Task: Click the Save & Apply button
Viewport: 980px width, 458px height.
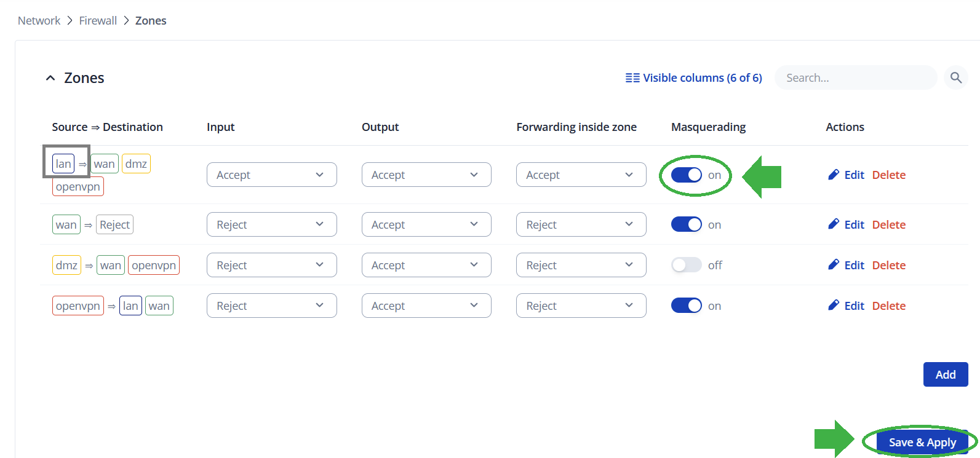Action: point(922,442)
